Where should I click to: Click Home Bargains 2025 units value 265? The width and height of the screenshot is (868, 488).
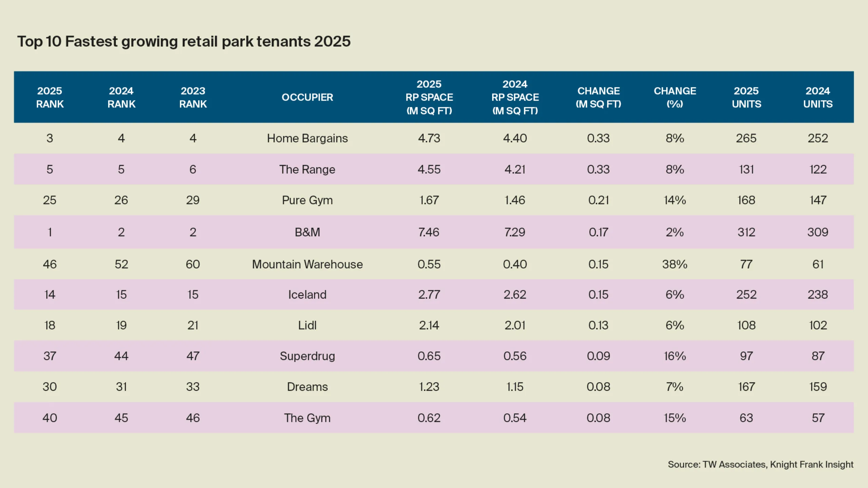746,138
